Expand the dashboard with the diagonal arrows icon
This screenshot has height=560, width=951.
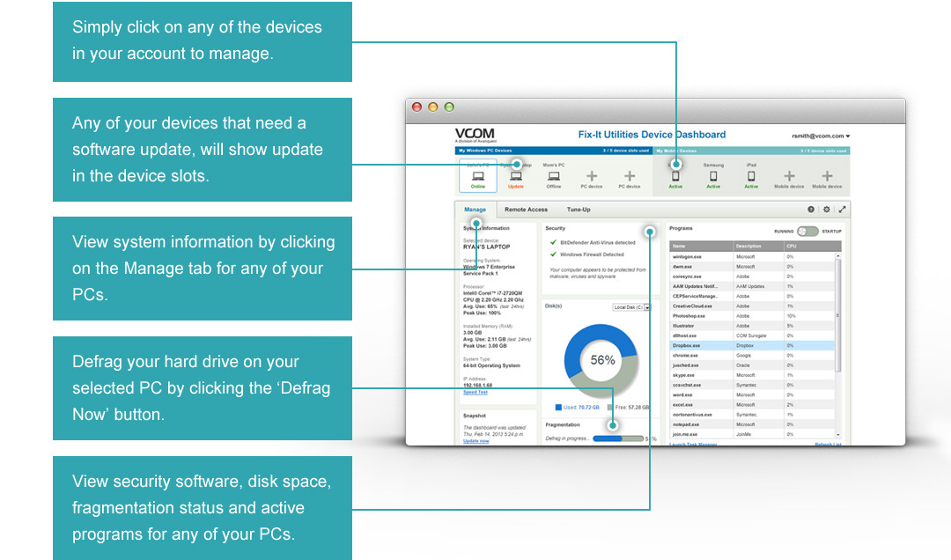[842, 210]
